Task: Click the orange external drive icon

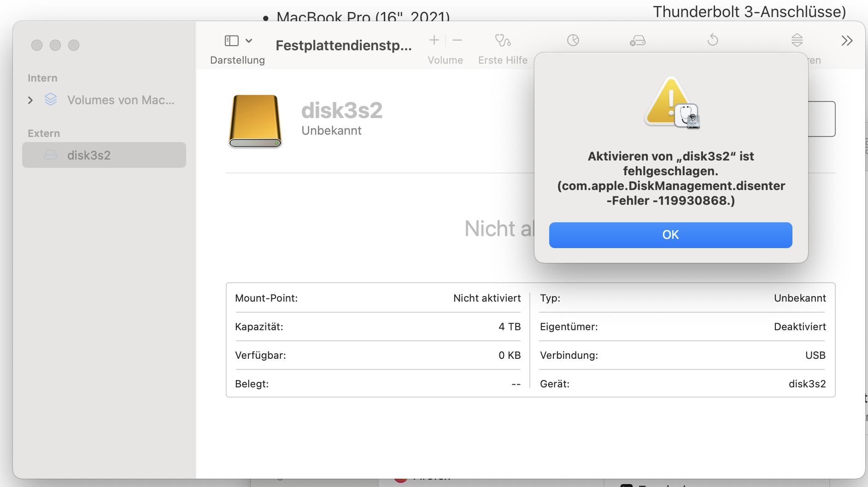Action: click(255, 121)
